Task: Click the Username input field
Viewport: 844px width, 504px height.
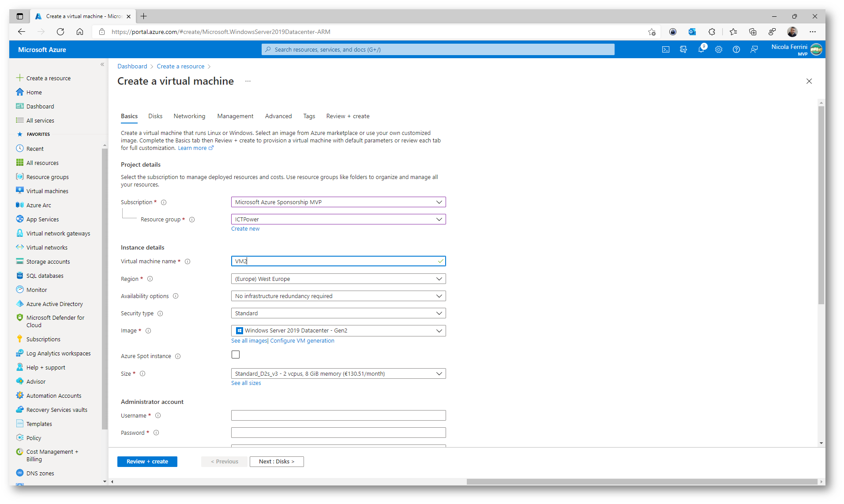Action: point(338,415)
